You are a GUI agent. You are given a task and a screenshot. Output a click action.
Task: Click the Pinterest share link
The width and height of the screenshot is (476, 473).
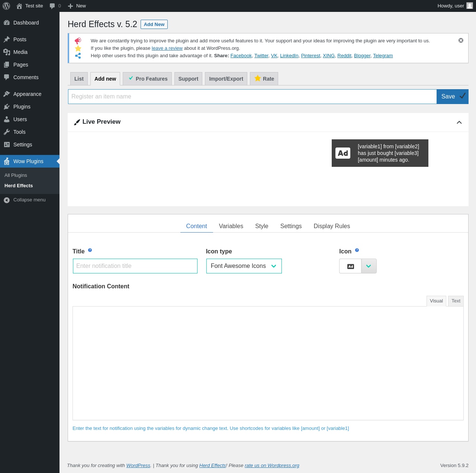pyautogui.click(x=311, y=56)
